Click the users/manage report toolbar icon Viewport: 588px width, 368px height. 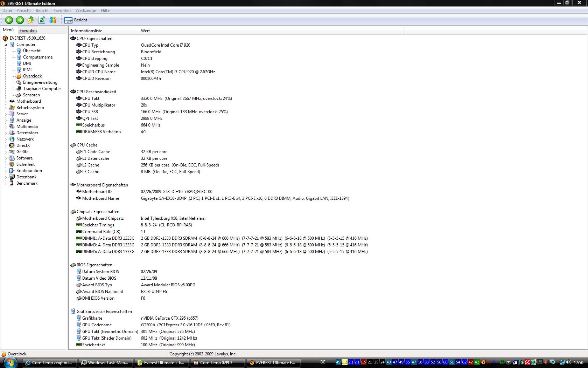pyautogui.click(x=53, y=20)
